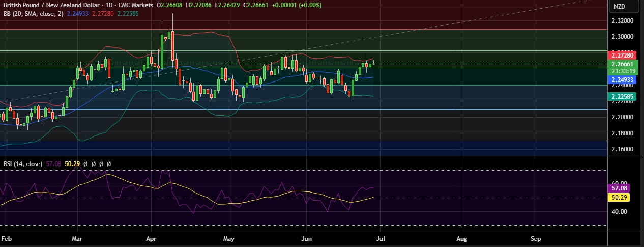Click the 2.30000 price scale tick
This screenshot has height=247, width=644.
click(x=622, y=37)
